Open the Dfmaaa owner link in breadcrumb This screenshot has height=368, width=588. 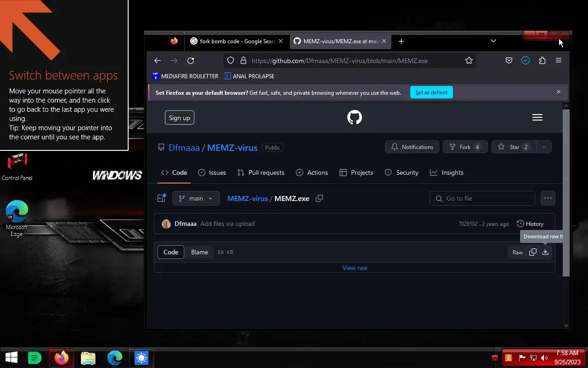[x=184, y=148]
